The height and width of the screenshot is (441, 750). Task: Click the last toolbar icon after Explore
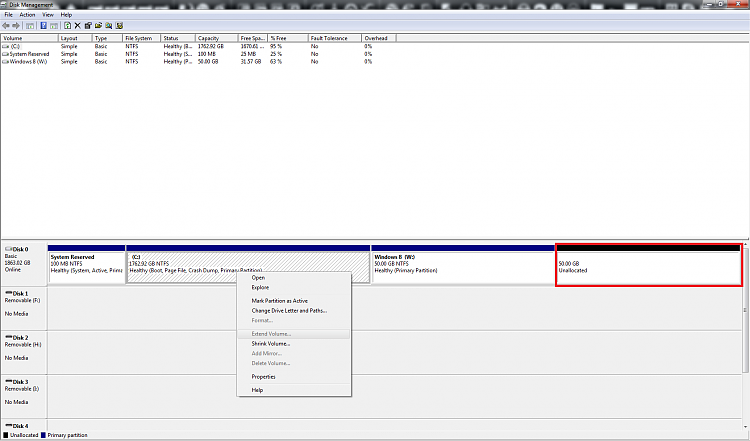(x=120, y=26)
